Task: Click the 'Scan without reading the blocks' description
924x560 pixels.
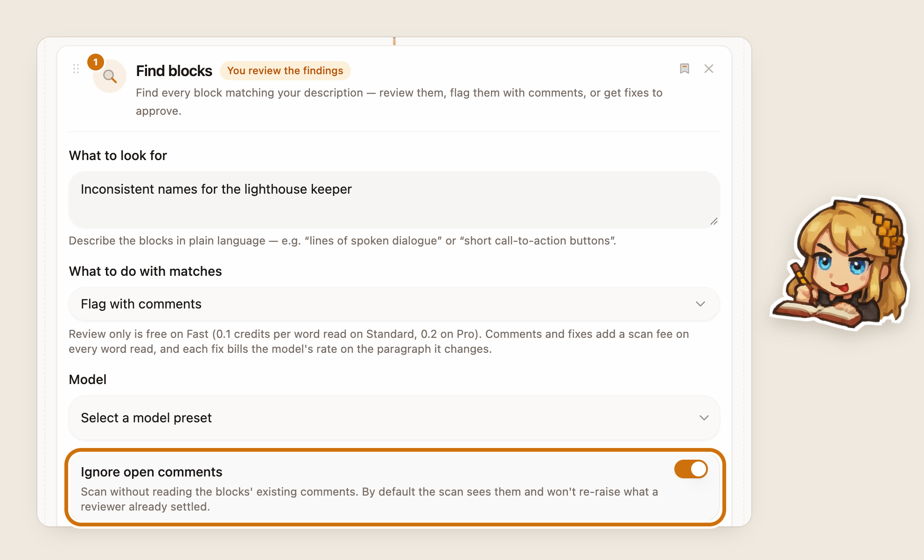Action: (x=370, y=499)
